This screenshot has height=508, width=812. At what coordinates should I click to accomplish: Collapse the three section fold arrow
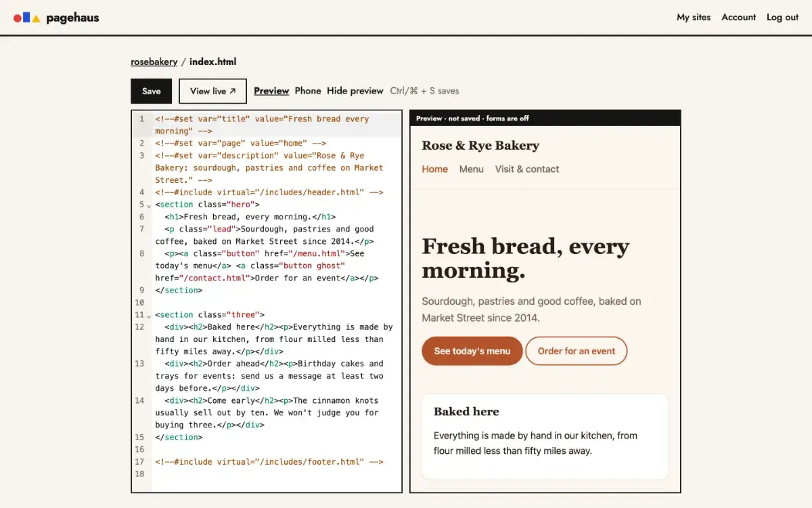point(149,316)
